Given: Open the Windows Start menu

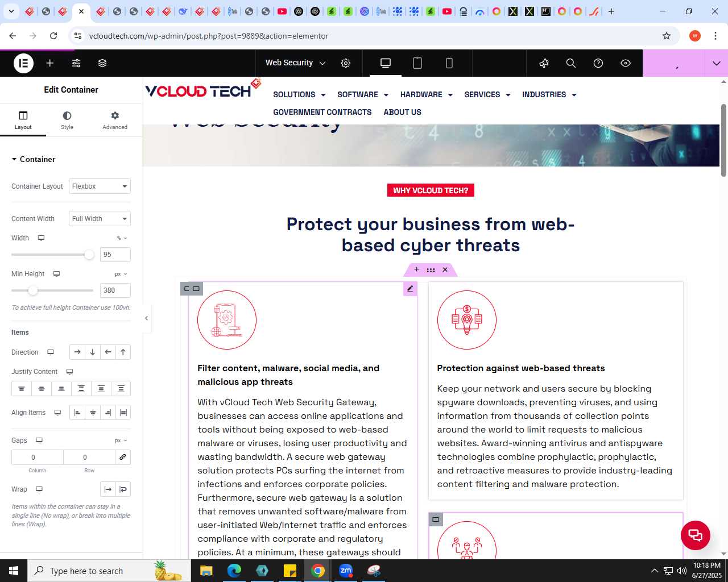Looking at the screenshot, I should (14, 571).
